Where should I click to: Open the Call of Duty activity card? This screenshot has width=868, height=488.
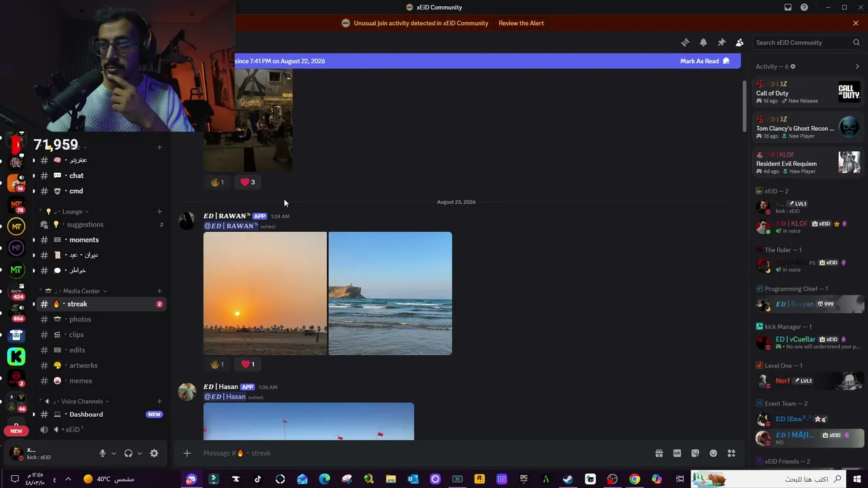pyautogui.click(x=808, y=92)
